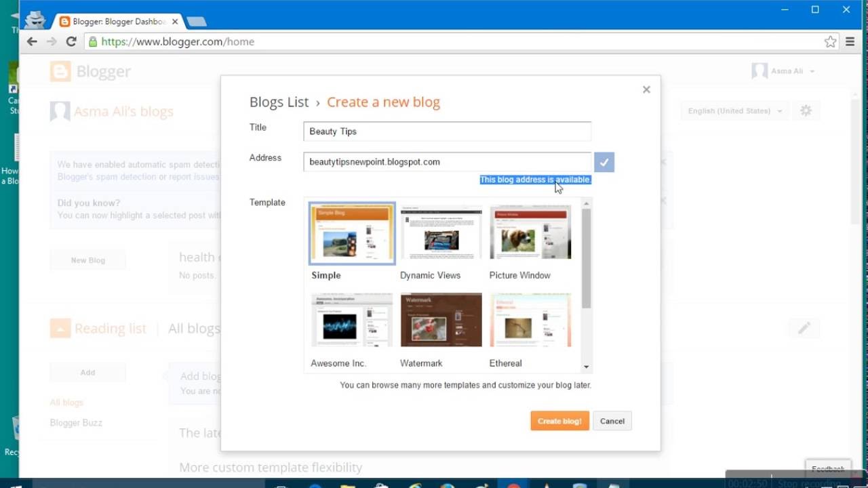The image size is (868, 488).
Task: Bookmark page with the star icon
Action: (831, 41)
